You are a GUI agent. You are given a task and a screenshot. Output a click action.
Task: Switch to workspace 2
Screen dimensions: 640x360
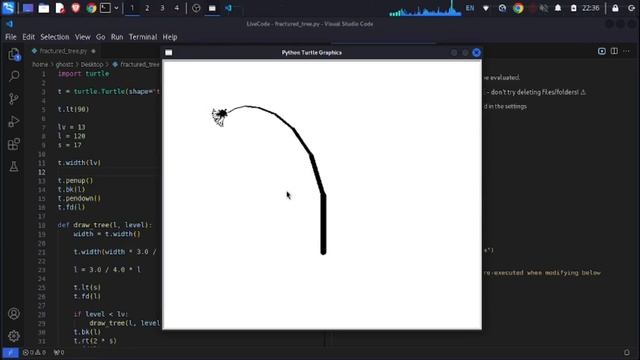(147, 8)
